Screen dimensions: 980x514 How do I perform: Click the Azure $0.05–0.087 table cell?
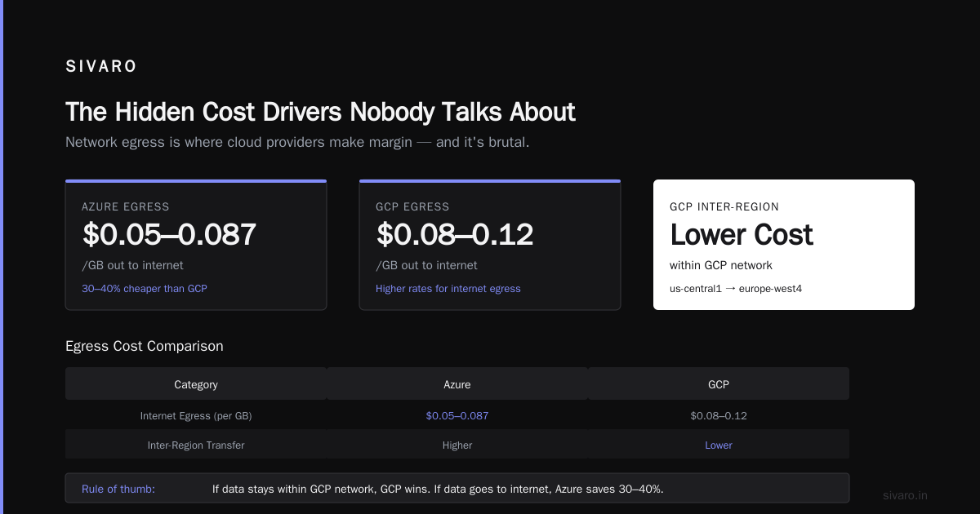point(457,415)
